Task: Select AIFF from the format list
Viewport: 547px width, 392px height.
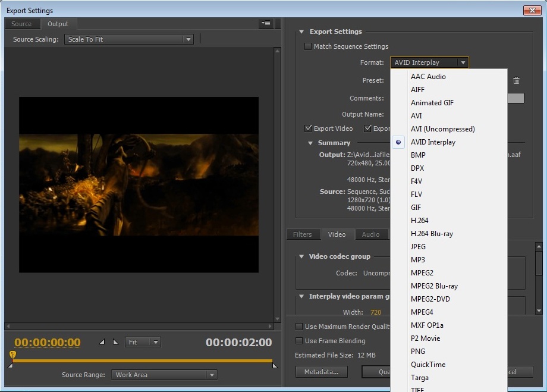Action: (449, 90)
